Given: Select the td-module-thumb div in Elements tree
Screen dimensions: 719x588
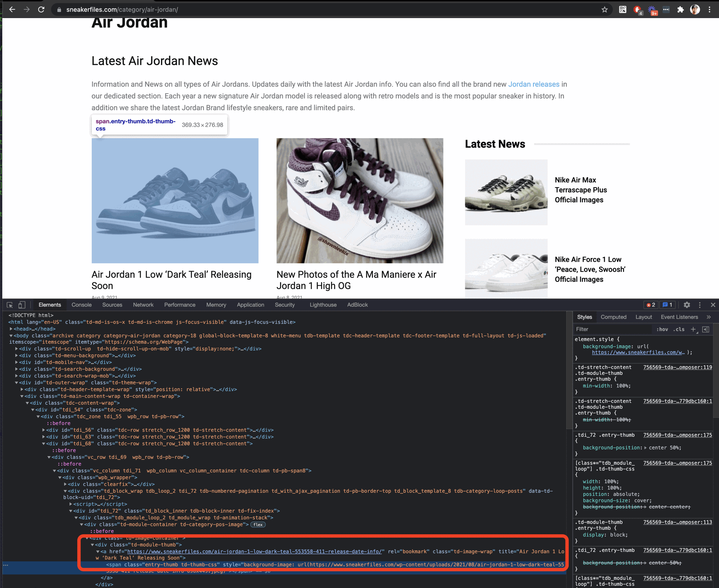Looking at the screenshot, I should pos(138,545).
